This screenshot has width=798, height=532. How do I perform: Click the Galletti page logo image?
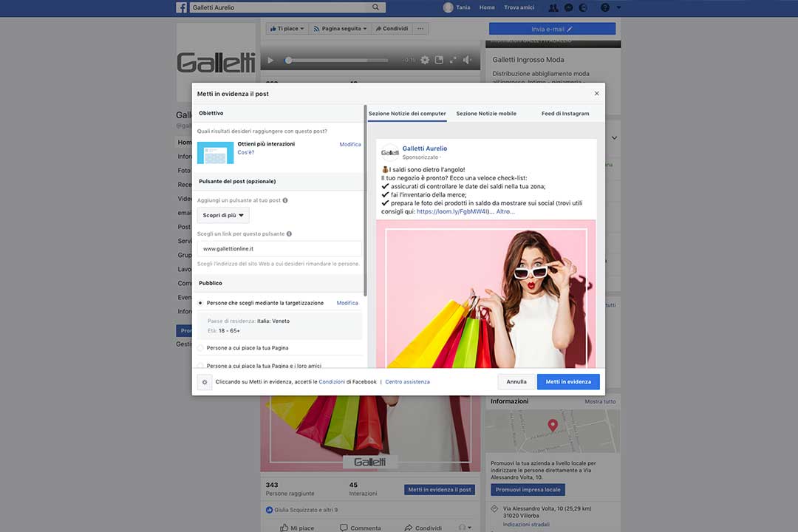pyautogui.click(x=216, y=62)
